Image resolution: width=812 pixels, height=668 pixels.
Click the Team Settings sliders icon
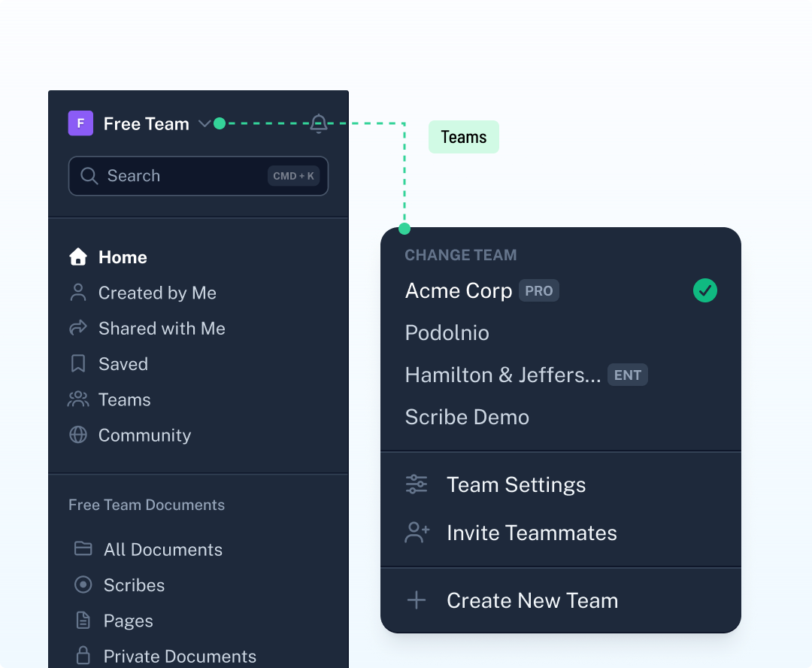pyautogui.click(x=417, y=484)
